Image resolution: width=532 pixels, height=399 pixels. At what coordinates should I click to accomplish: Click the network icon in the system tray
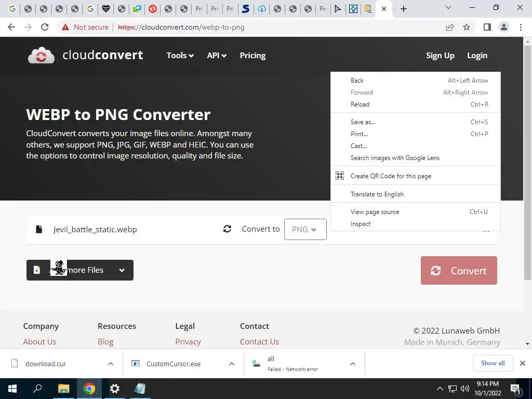[x=453, y=389]
